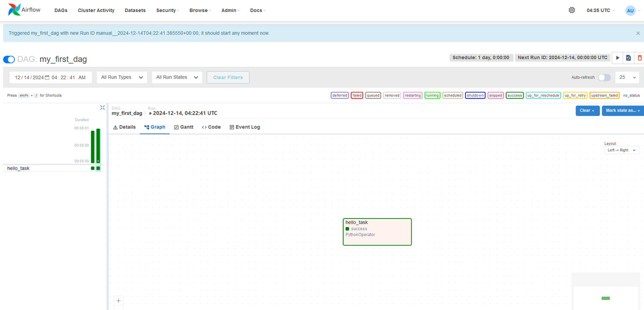Switch to the Gantt tab

click(184, 127)
